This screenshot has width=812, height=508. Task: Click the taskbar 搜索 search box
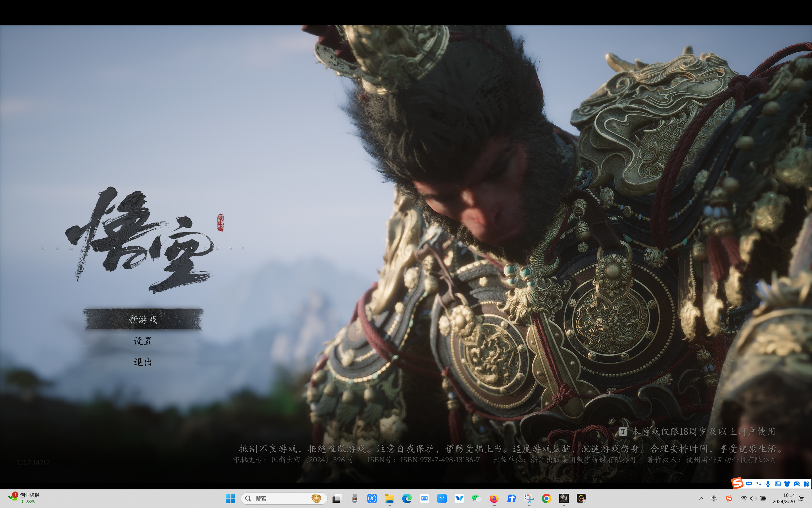(284, 498)
